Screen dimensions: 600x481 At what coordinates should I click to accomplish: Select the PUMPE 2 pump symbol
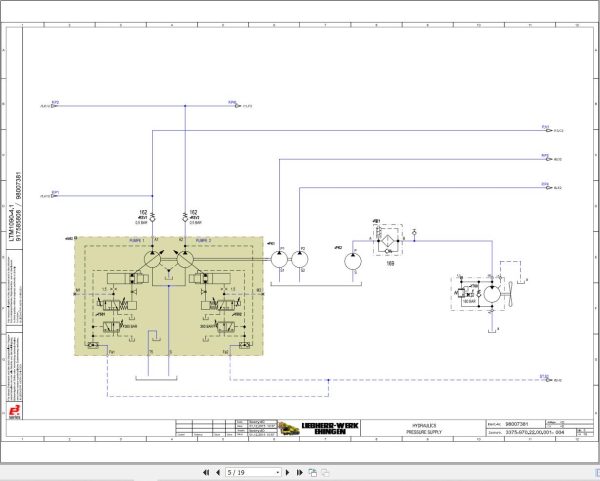click(185, 259)
